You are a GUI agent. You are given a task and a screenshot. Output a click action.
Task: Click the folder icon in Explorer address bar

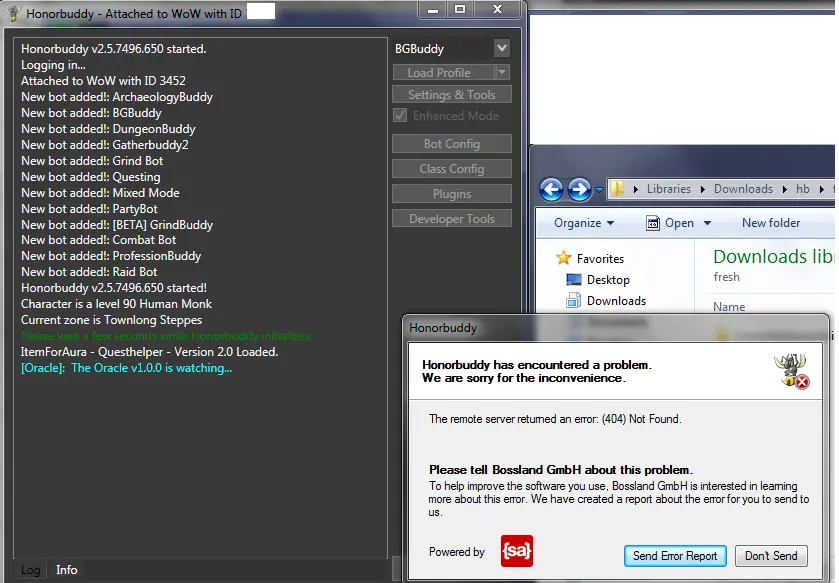coord(619,189)
